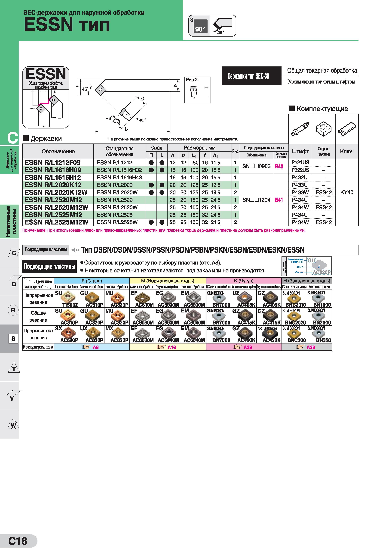The width and height of the screenshot is (392, 555).
Task: Select the square S insert shape icon
Action: [13, 338]
